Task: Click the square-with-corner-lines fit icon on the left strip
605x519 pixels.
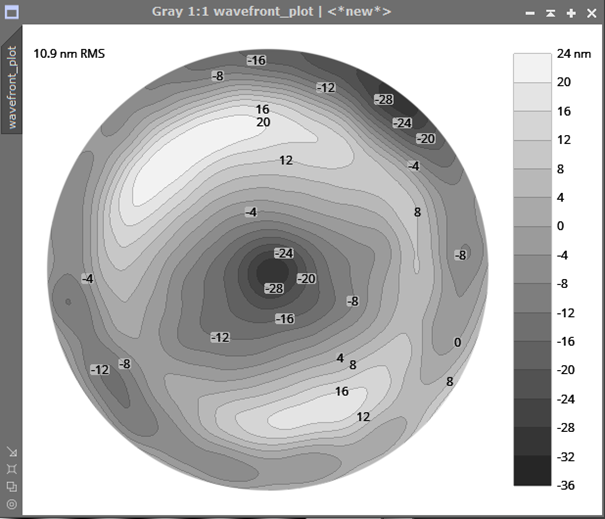Action: [12, 469]
